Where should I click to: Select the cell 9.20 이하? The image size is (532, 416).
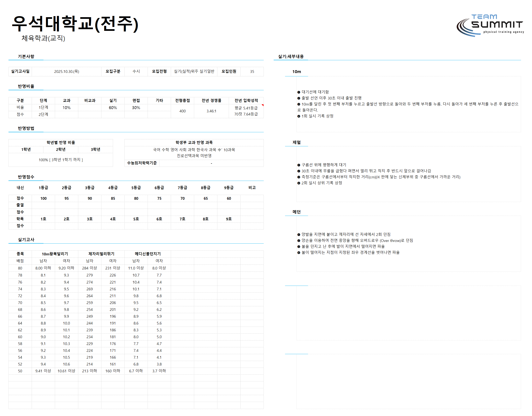[66, 268]
